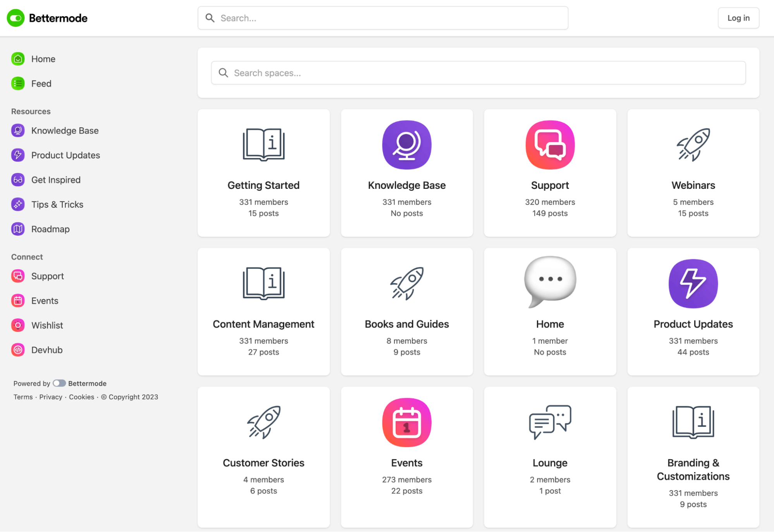
Task: Select Roadmap map icon in sidebar
Action: [18, 229]
